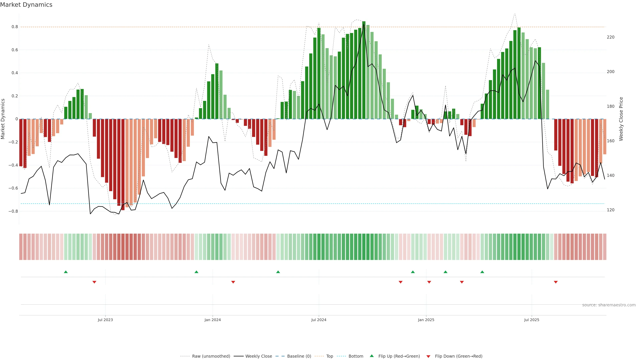The width and height of the screenshot is (644, 362).
Task: Click the flip-down marker just before Jul 2023
Action: pos(94,282)
